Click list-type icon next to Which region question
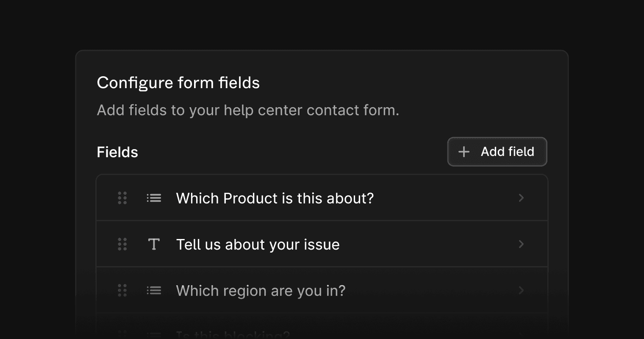Viewport: 644px width, 339px height. [x=154, y=290]
